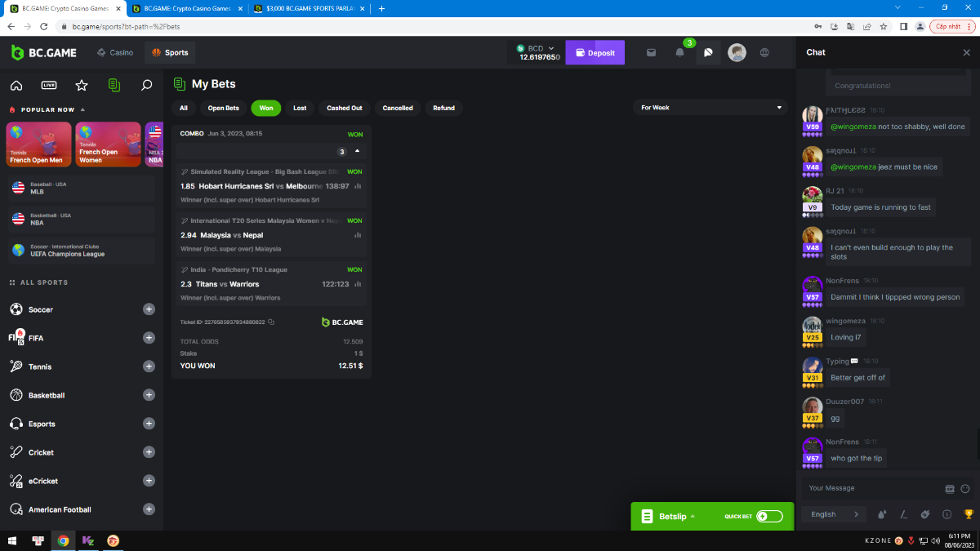Select the Lost bets filter
Image resolution: width=980 pixels, height=551 pixels.
[x=300, y=108]
